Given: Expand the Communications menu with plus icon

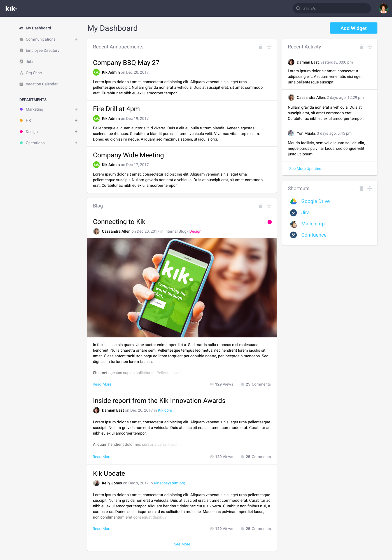Looking at the screenshot, I should point(76,39).
